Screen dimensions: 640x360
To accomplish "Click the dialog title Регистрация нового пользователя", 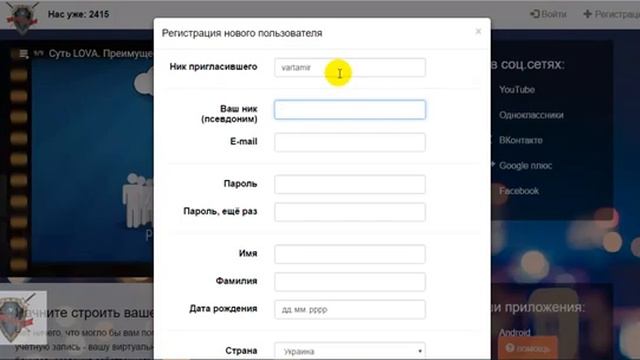I will coord(242,33).
